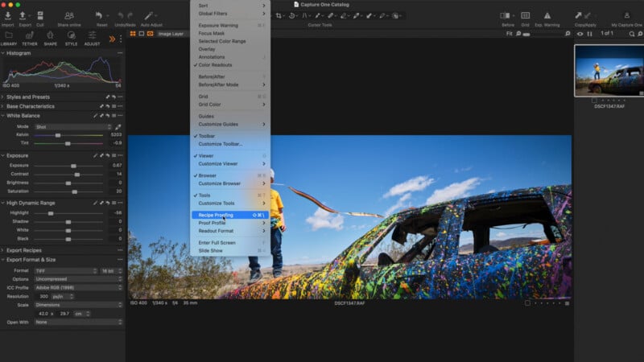Adjust the Kelvin slider
644x362 pixels.
[x=58, y=135]
